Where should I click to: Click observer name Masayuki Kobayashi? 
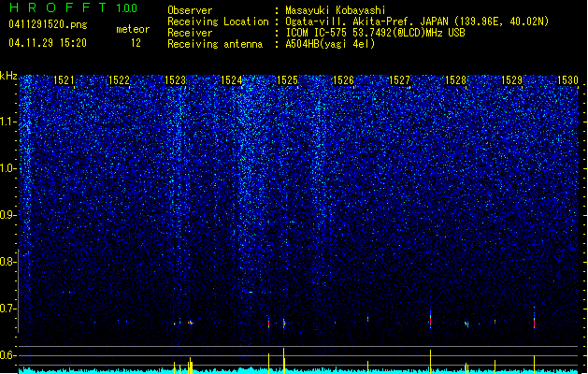[x=336, y=10]
